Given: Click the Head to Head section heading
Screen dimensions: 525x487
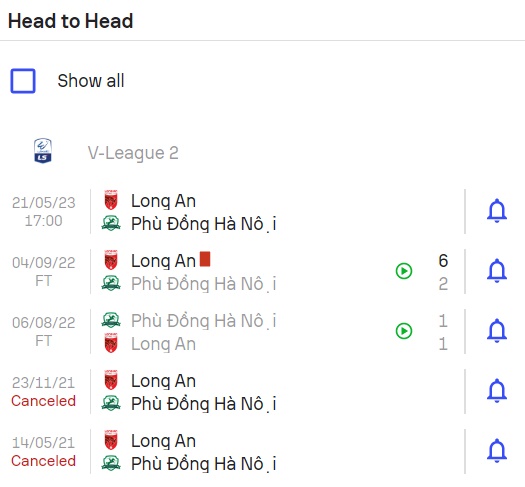Looking at the screenshot, I should (x=71, y=21).
